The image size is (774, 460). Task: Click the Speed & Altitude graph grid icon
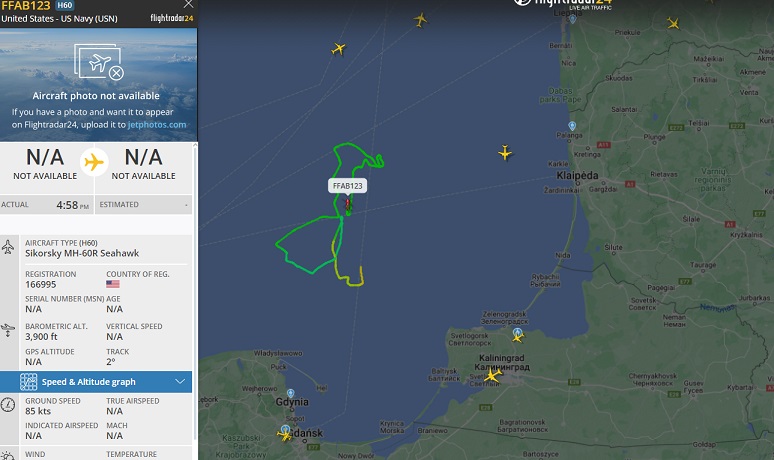click(x=28, y=382)
